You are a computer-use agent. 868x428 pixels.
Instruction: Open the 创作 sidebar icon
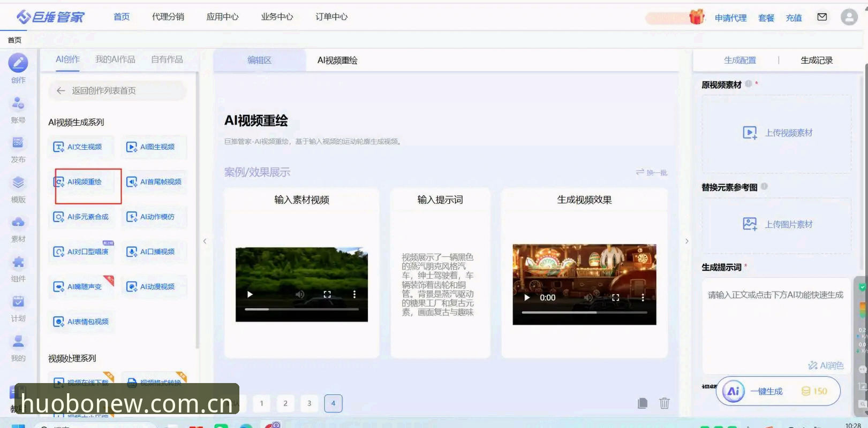tap(18, 63)
